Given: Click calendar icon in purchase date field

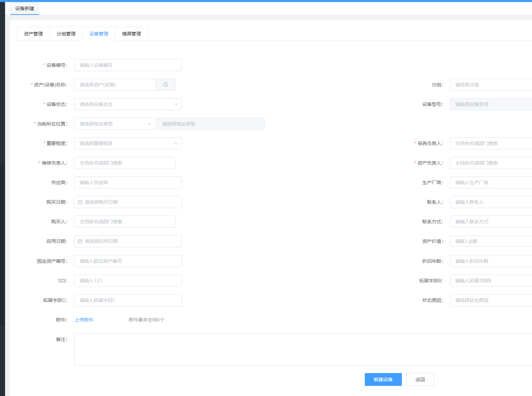Looking at the screenshot, I should (x=80, y=202).
